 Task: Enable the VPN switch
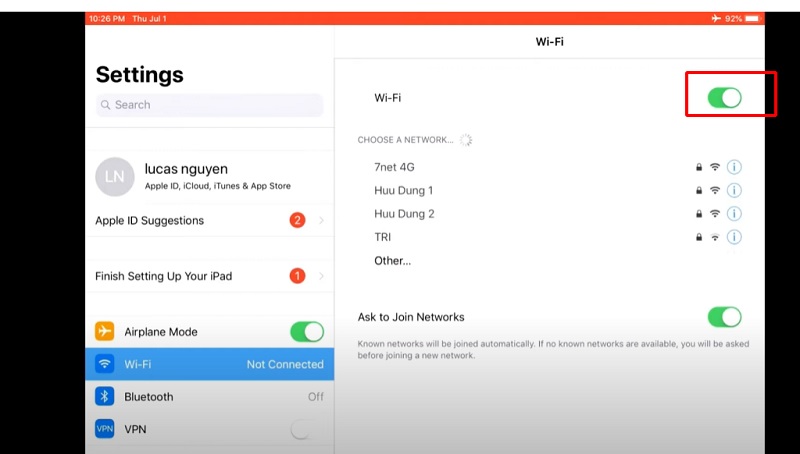(x=306, y=430)
